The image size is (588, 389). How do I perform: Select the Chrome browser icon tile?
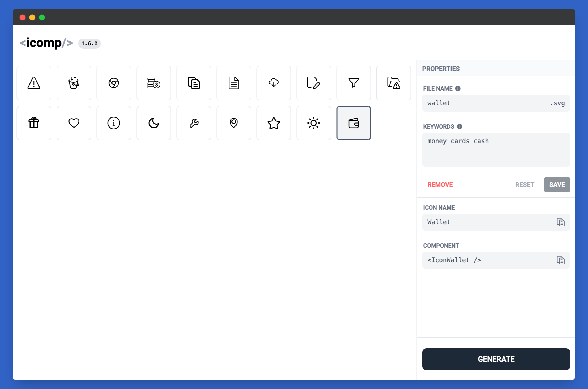pos(114,83)
